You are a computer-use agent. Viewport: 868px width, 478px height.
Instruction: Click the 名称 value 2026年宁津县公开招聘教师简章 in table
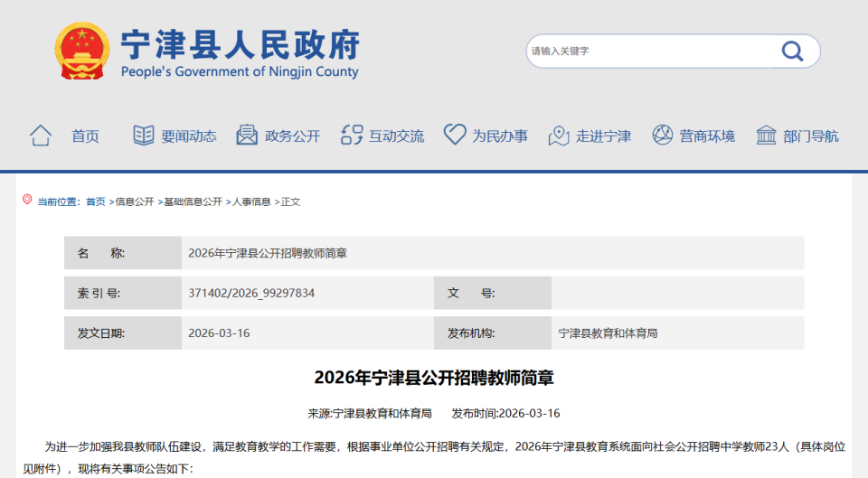tap(268, 253)
